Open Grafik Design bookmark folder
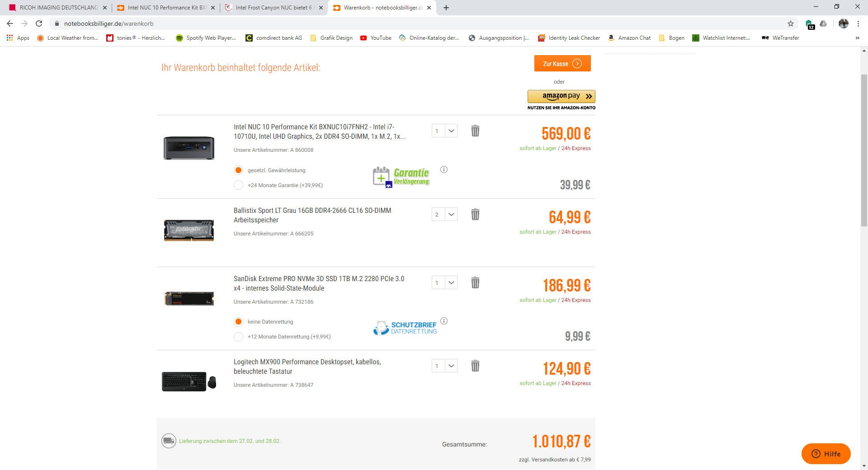 (x=331, y=38)
